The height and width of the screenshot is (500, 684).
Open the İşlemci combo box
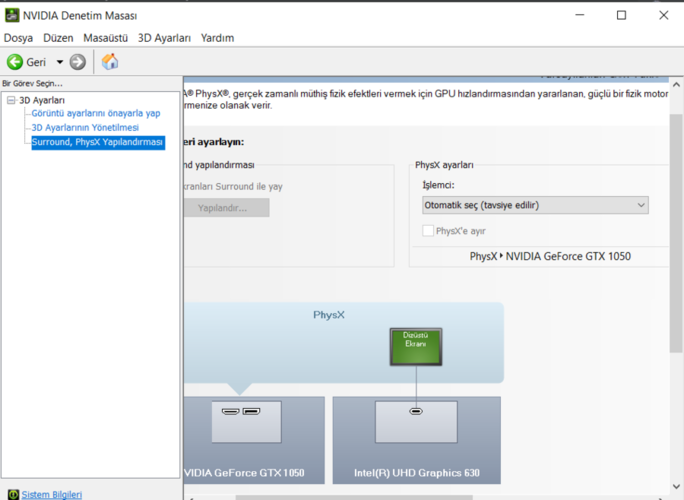click(x=535, y=205)
